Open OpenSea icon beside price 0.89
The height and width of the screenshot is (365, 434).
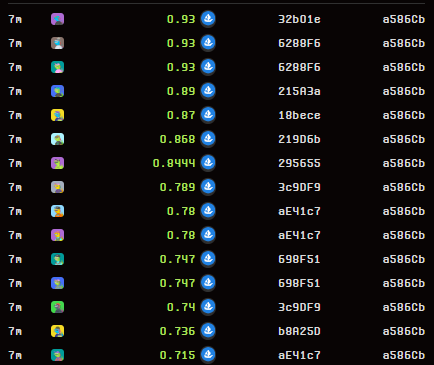click(208, 91)
